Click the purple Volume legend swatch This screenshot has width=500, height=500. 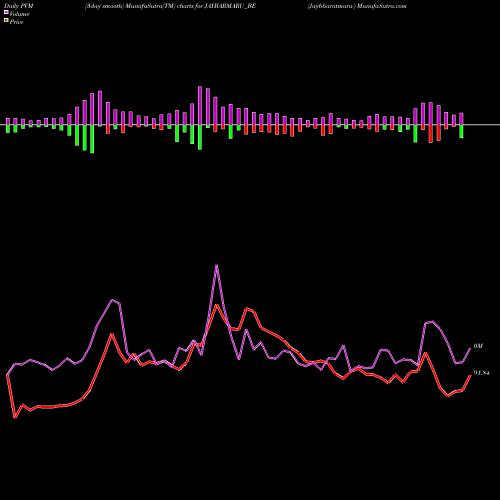point(6,12)
